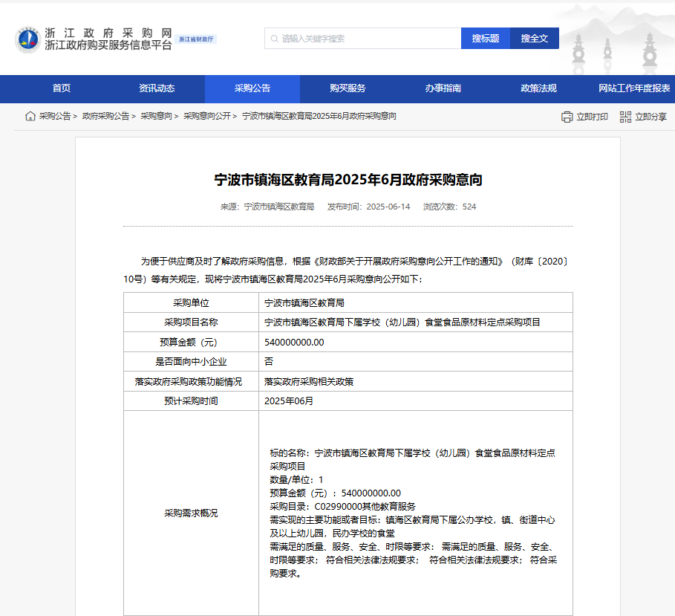Click the home icon in breadcrumb
The image size is (675, 616).
click(x=30, y=117)
